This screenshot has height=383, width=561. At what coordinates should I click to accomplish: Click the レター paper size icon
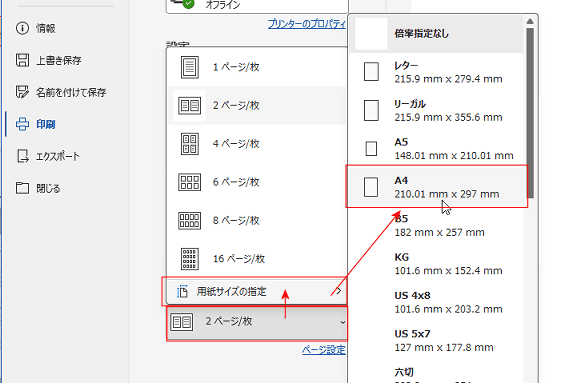pyautogui.click(x=371, y=72)
